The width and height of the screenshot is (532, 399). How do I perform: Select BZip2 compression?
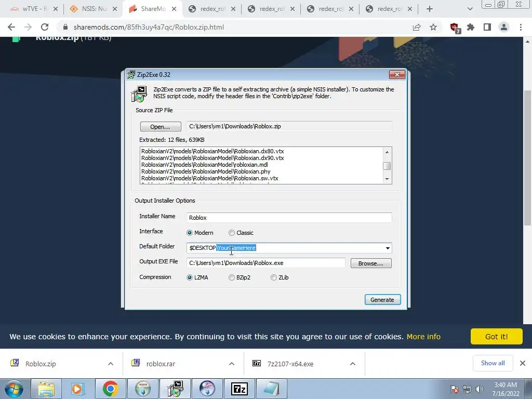pos(231,277)
